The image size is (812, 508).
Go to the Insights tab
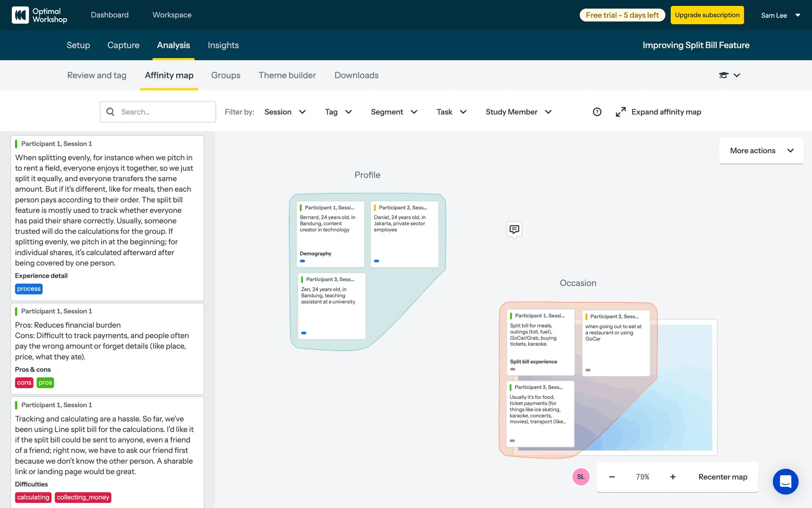[223, 45]
